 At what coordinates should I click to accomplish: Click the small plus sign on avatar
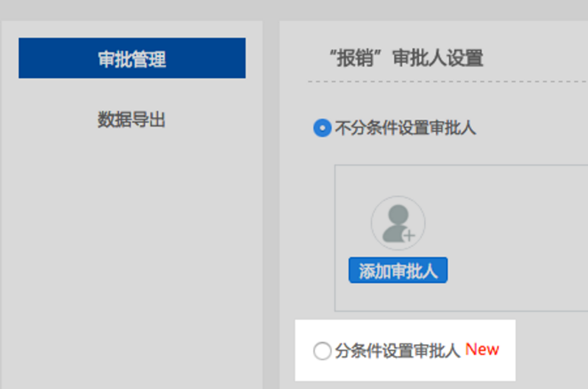[x=409, y=235]
